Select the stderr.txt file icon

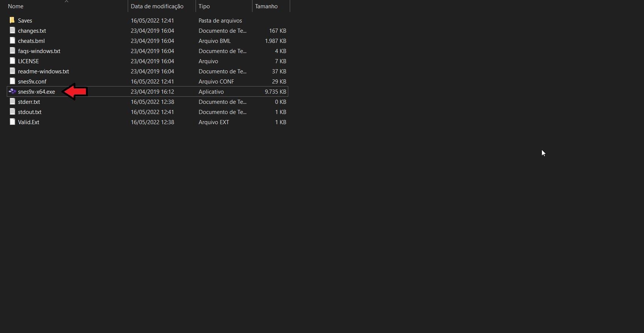tap(12, 102)
